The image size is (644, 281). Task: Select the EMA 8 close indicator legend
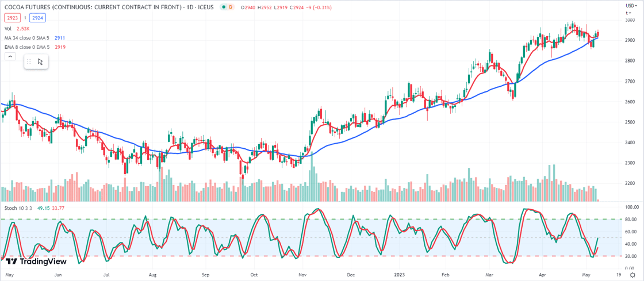tap(28, 47)
